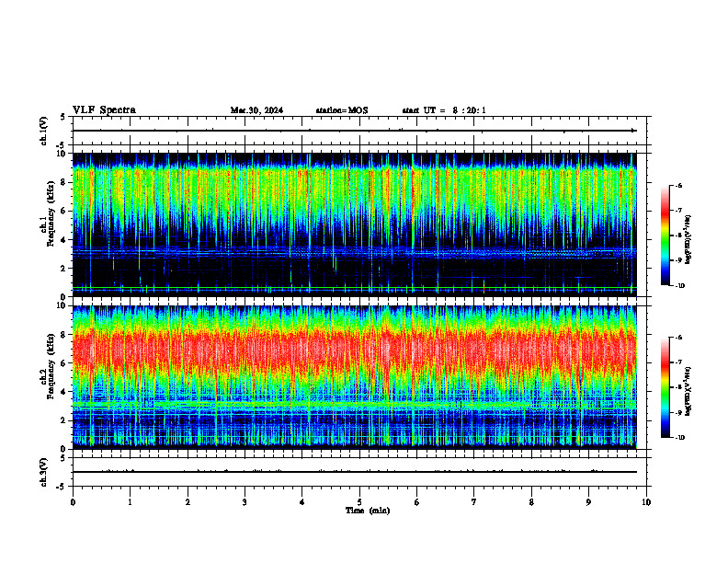Click the "7" tick on the time axis
Viewport: 728px width, 563px height.
(x=474, y=502)
